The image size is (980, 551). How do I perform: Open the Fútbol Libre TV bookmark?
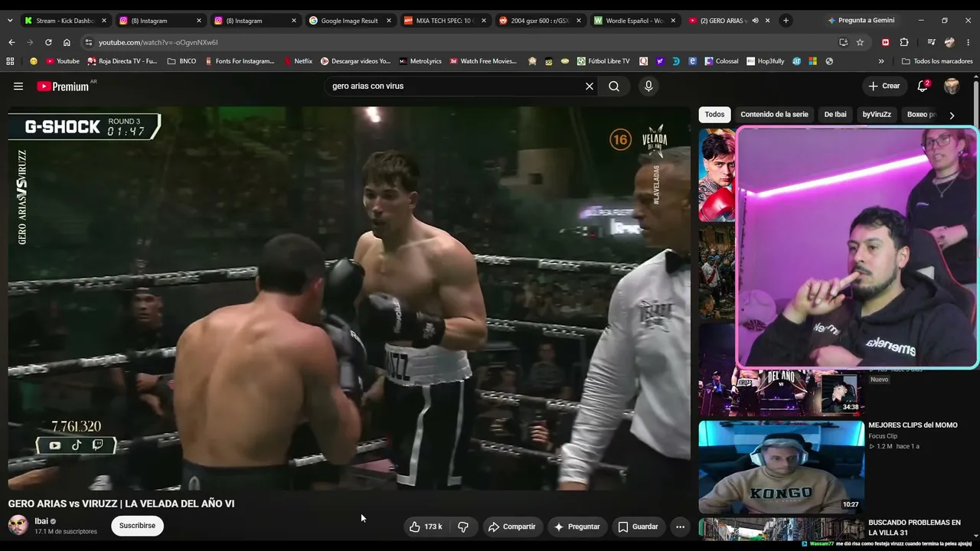603,61
